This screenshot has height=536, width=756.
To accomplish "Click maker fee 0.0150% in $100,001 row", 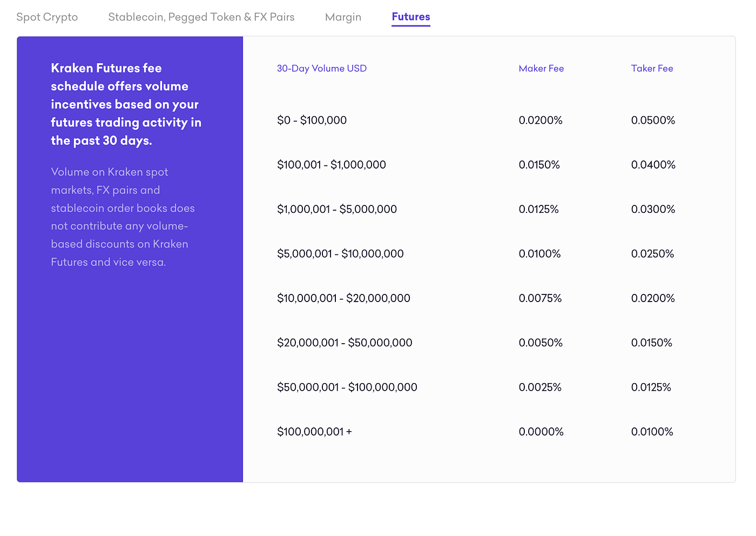I will [539, 164].
